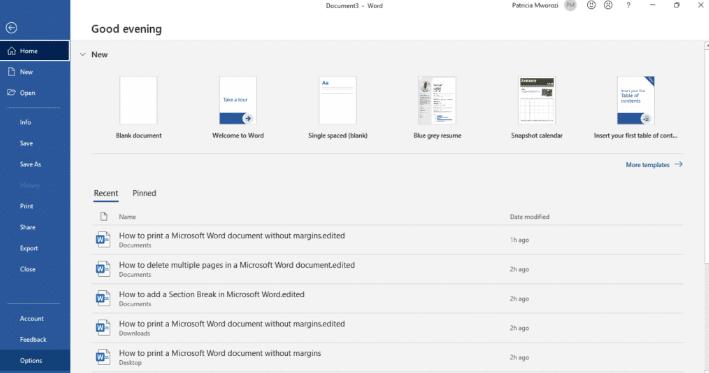Open Help with the question mark icon

pyautogui.click(x=628, y=5)
